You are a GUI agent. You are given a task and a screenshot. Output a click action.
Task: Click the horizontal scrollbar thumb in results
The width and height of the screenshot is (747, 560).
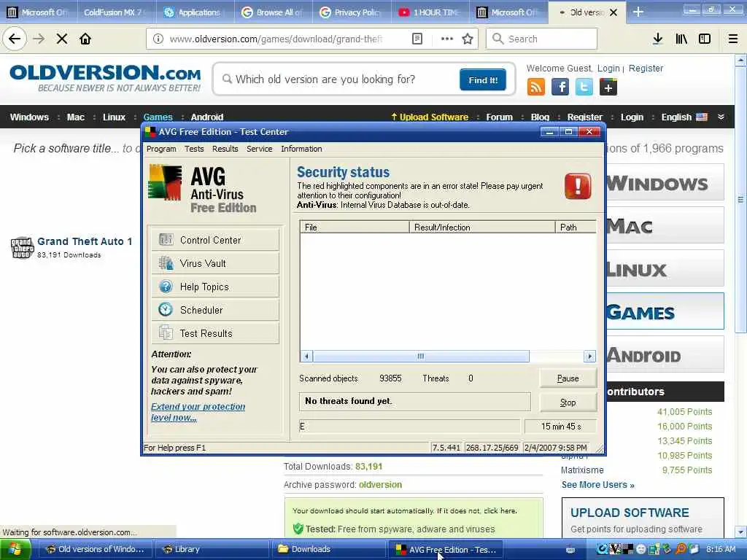tap(421, 356)
